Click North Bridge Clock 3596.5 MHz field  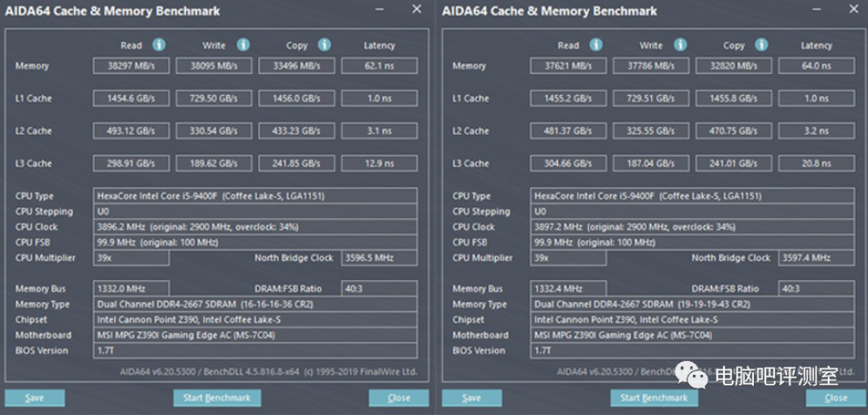[x=379, y=258]
